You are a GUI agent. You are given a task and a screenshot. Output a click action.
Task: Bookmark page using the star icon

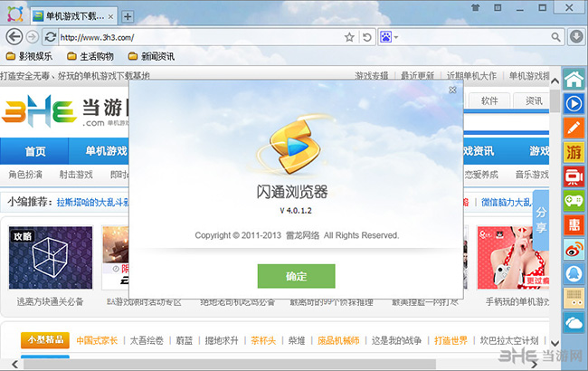pos(349,37)
